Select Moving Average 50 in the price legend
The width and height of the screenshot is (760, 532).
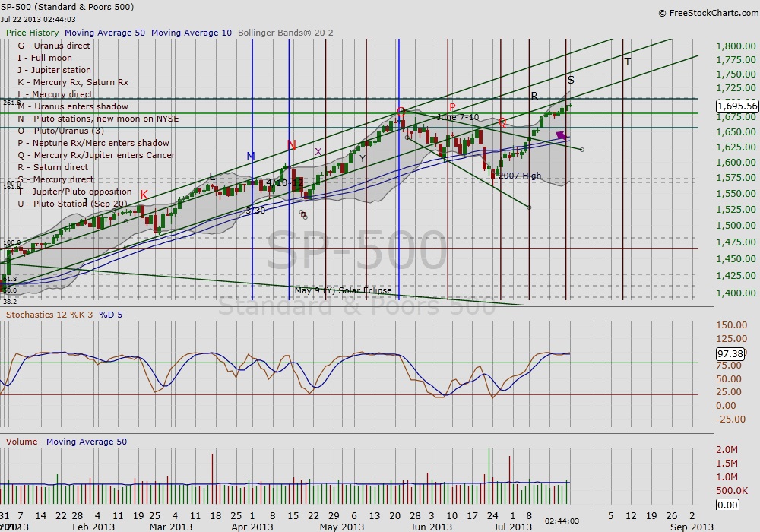[105, 33]
